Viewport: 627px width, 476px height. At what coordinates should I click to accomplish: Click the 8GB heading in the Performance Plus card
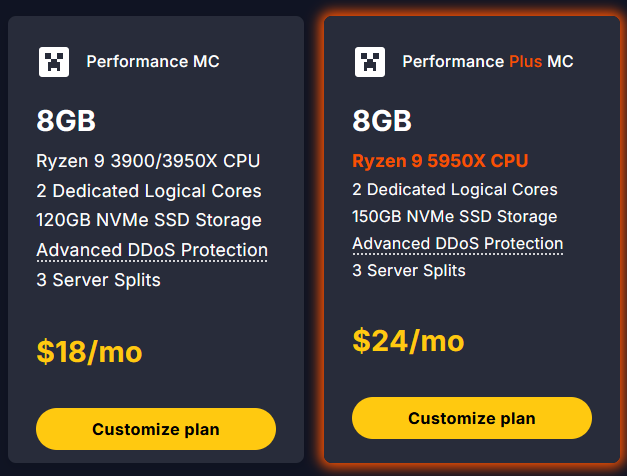tap(382, 122)
